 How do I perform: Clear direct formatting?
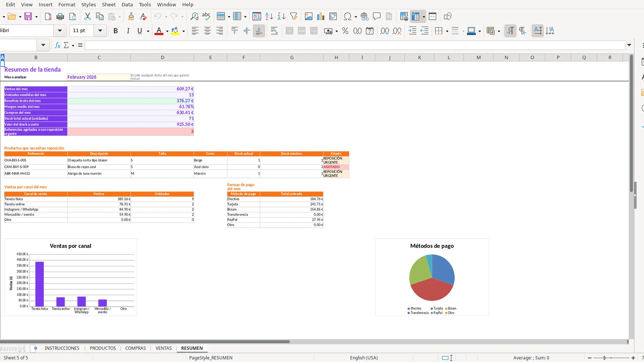[143, 16]
